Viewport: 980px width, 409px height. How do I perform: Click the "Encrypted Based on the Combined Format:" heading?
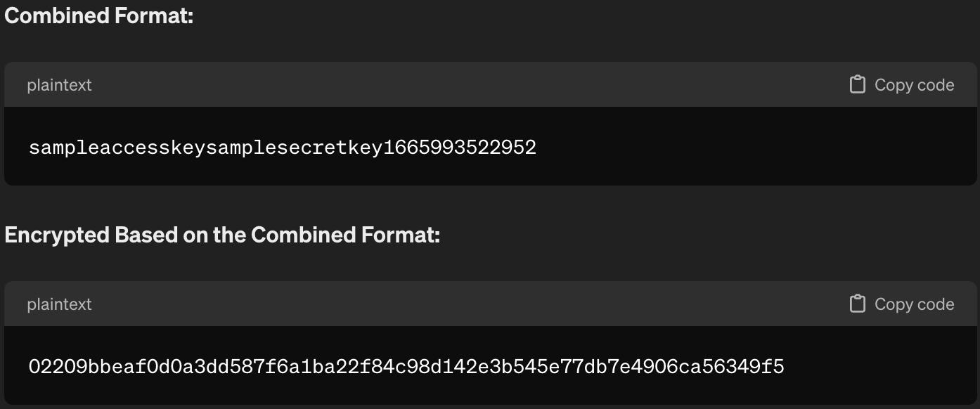click(222, 235)
